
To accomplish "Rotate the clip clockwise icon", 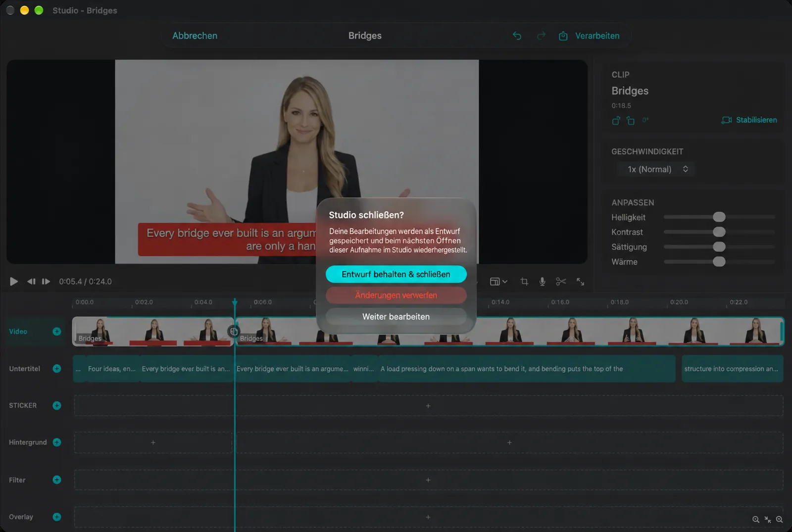I will pyautogui.click(x=616, y=120).
